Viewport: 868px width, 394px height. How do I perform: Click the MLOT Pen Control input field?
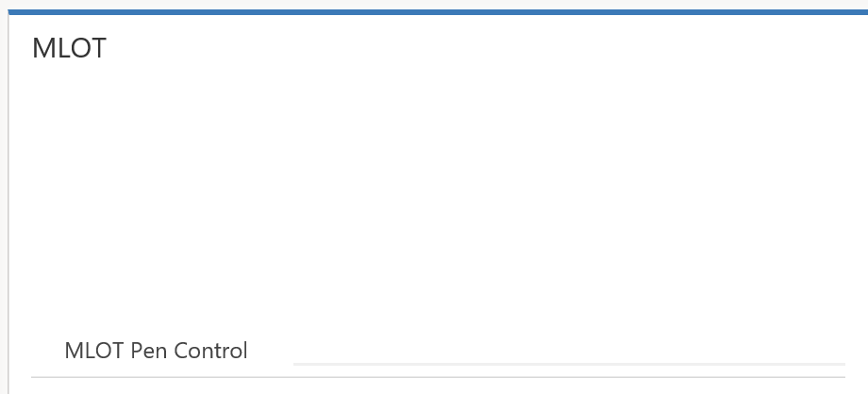coord(568,351)
